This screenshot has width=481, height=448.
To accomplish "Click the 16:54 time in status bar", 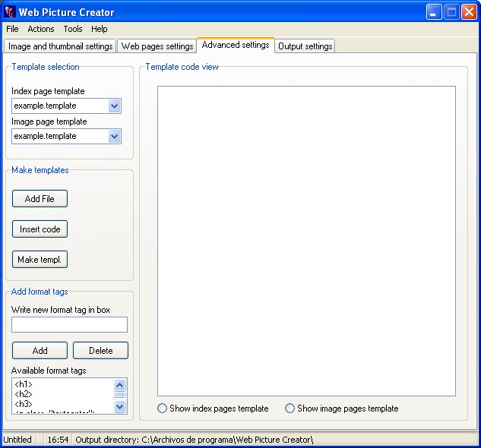I will click(58, 440).
